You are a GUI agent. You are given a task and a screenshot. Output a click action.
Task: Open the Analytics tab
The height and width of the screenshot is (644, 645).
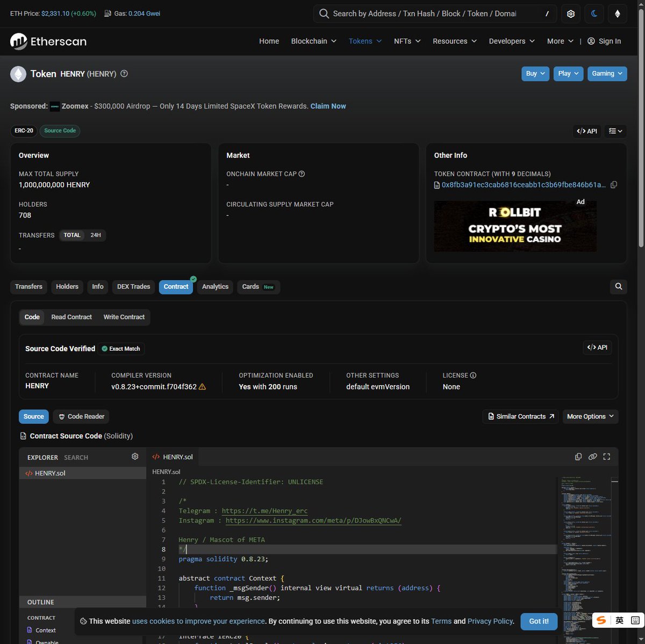pos(215,287)
